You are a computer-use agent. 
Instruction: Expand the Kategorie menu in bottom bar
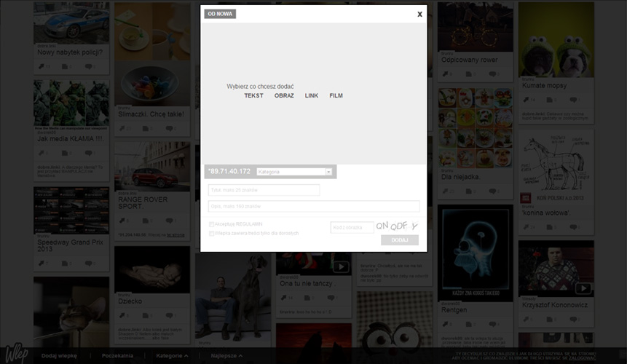[x=172, y=355]
